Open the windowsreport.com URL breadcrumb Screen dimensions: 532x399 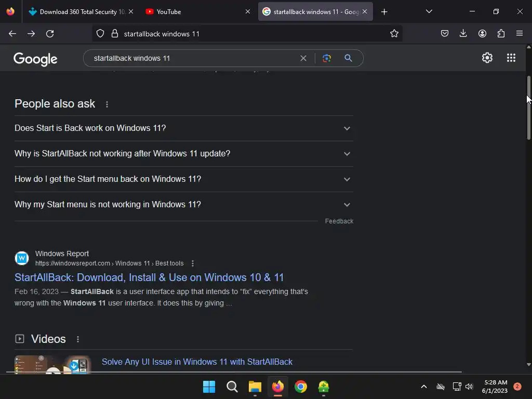click(109, 263)
